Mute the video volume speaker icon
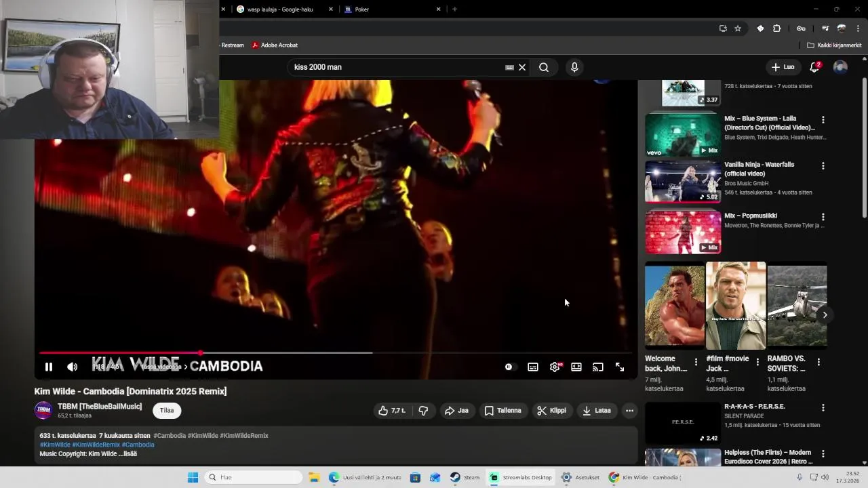 [73, 367]
